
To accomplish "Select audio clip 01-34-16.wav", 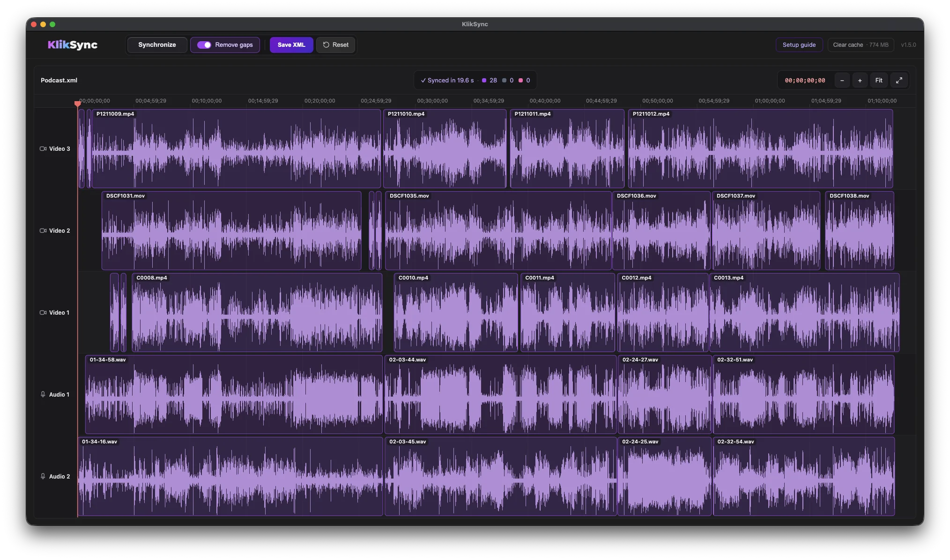I will tap(230, 477).
